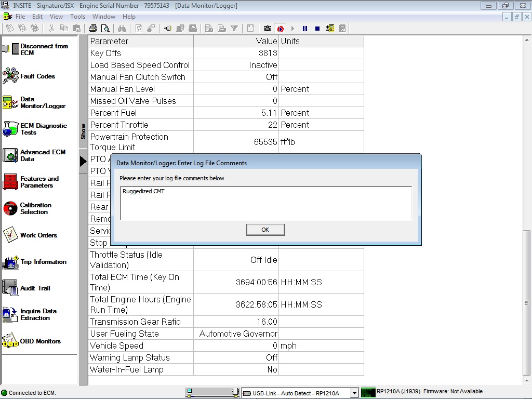Open the USB-Link adapter dropdown
Viewport: 532px width, 399px height.
355,392
